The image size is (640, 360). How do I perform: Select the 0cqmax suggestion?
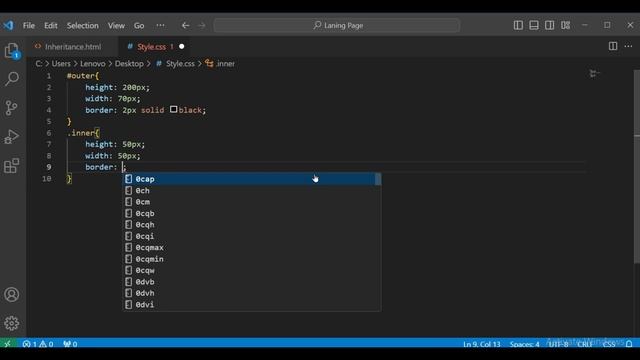point(252,247)
